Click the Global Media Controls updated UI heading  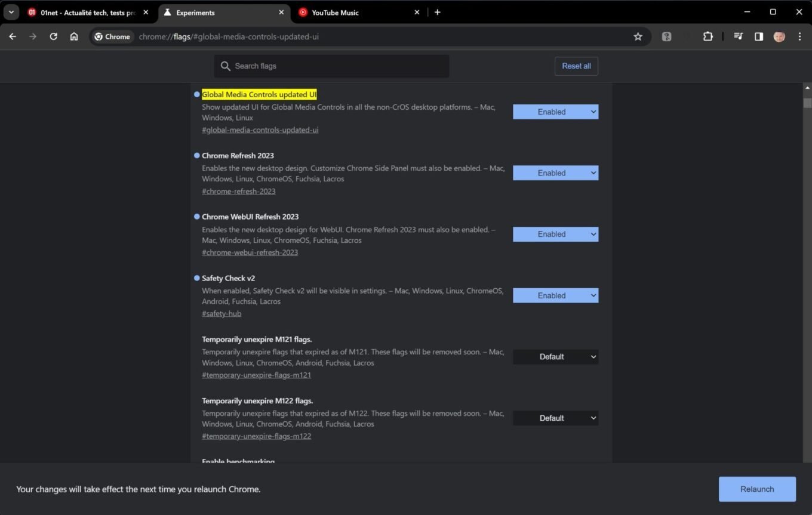pyautogui.click(x=259, y=94)
